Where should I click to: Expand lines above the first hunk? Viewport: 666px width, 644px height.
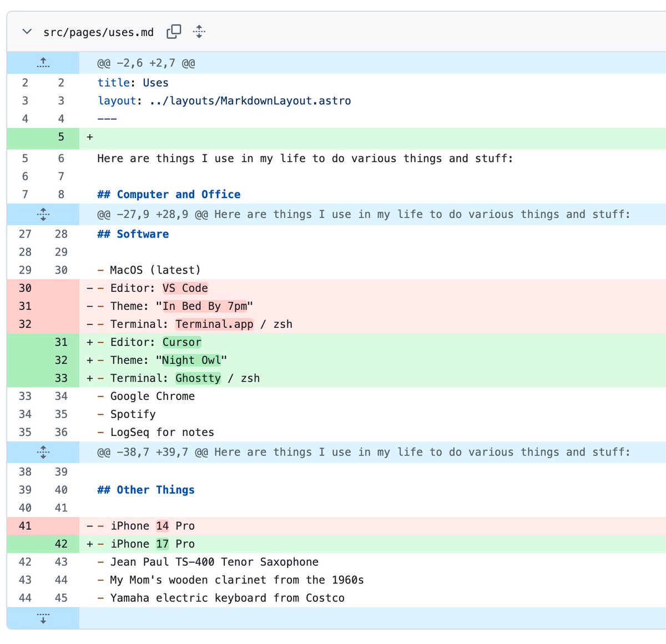43,63
